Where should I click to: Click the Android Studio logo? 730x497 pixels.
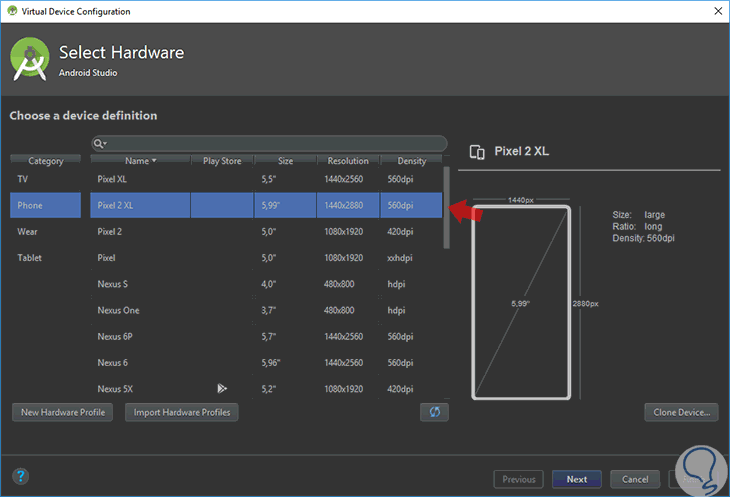click(x=30, y=59)
